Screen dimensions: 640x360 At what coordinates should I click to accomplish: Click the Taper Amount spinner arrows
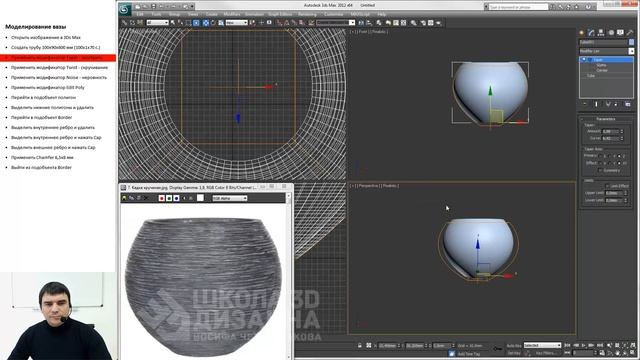pyautogui.click(x=622, y=131)
